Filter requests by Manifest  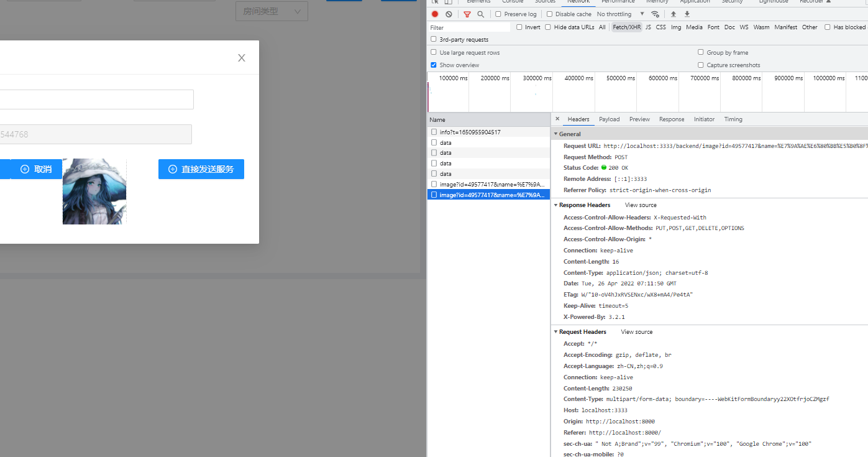pyautogui.click(x=786, y=27)
